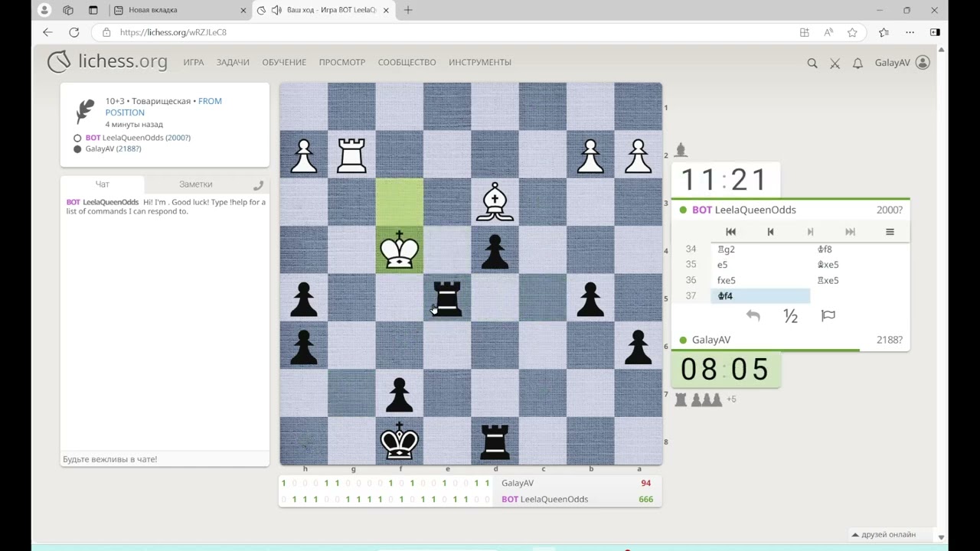Expand the друзей онлайн list
This screenshot has width=980, height=551.
[x=883, y=535]
